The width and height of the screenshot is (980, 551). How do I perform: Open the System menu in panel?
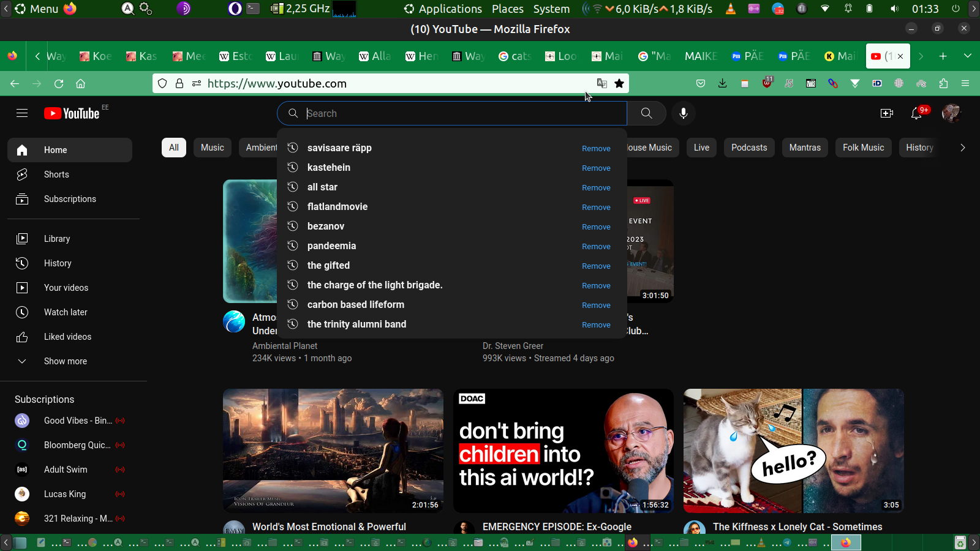[551, 9]
